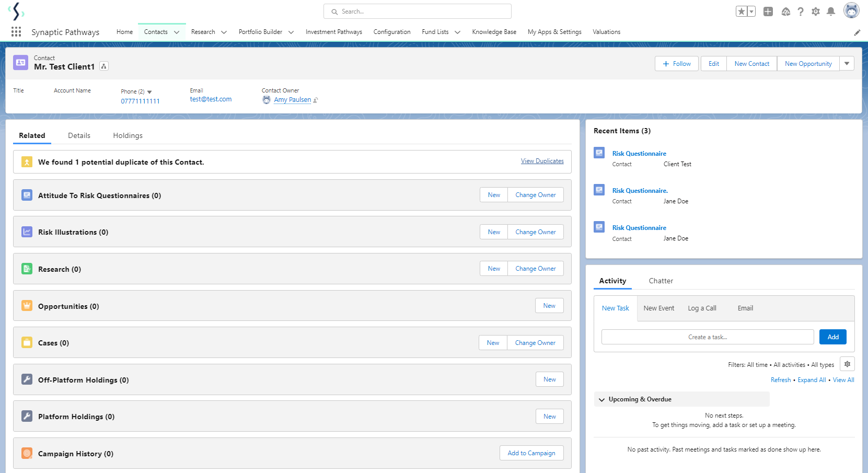This screenshot has width=868, height=473.
Task: Click change owner icon next to Amy Paulsen
Action: click(x=316, y=100)
